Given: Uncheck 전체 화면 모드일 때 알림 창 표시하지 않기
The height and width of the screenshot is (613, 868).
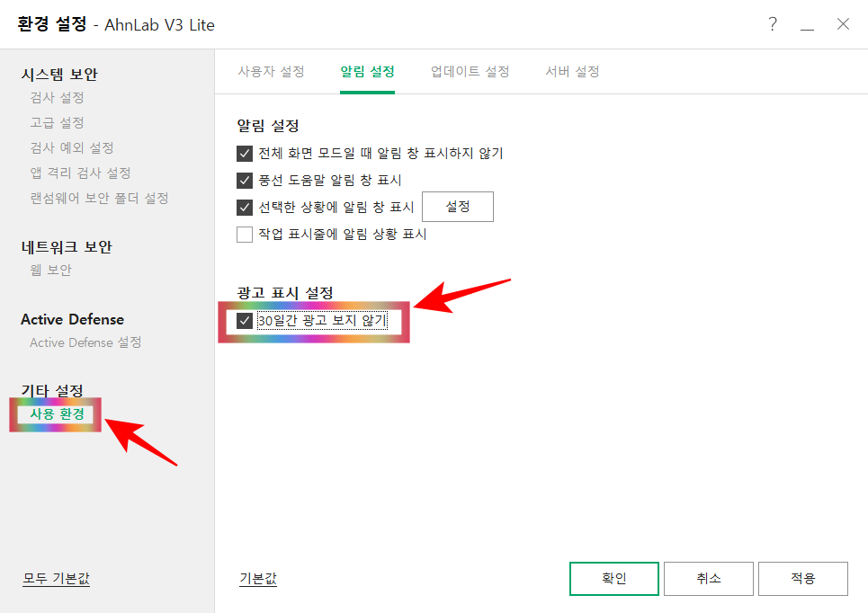Looking at the screenshot, I should point(244,153).
